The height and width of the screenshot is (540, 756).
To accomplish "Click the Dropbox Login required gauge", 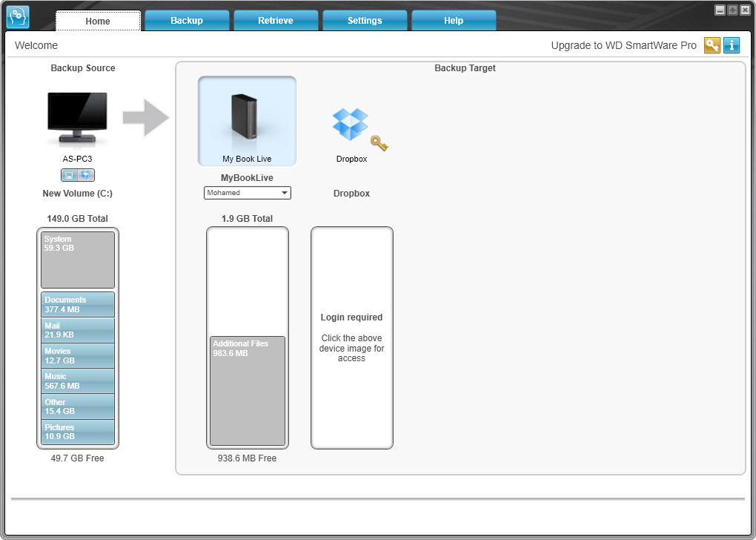I will [x=352, y=337].
